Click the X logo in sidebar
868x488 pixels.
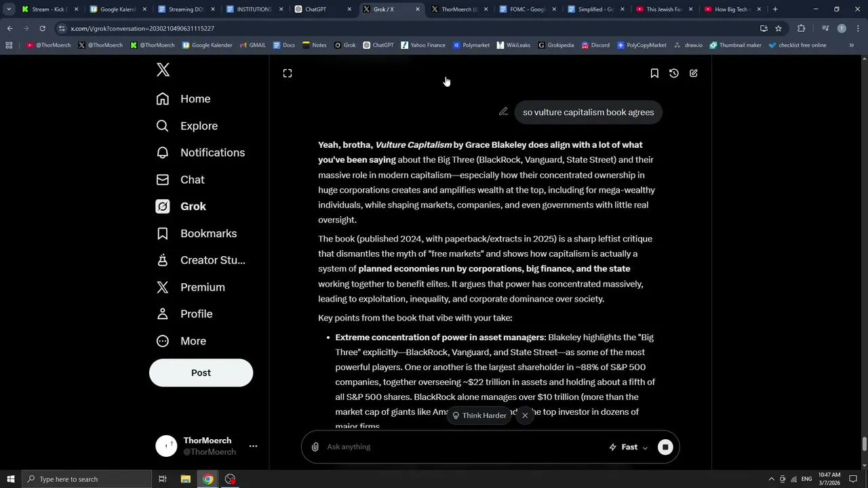point(163,69)
